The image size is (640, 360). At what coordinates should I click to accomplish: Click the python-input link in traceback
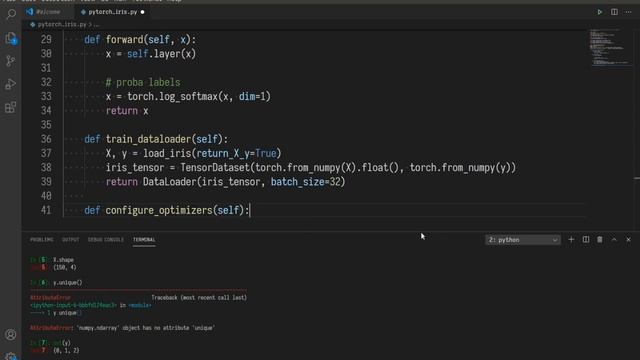73,305
